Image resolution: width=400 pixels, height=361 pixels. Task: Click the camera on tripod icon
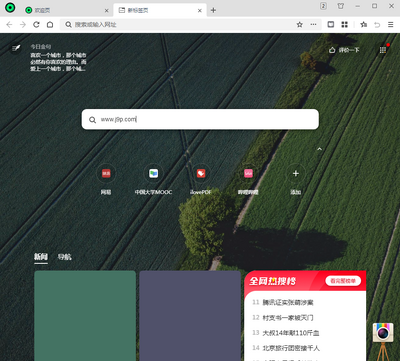tap(383, 341)
